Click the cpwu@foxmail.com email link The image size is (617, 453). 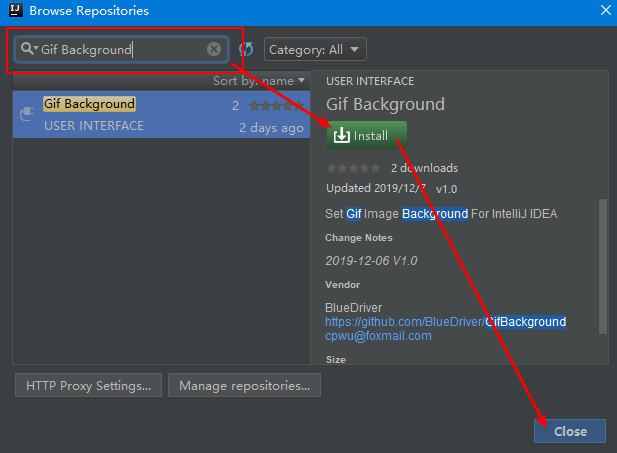tap(378, 336)
